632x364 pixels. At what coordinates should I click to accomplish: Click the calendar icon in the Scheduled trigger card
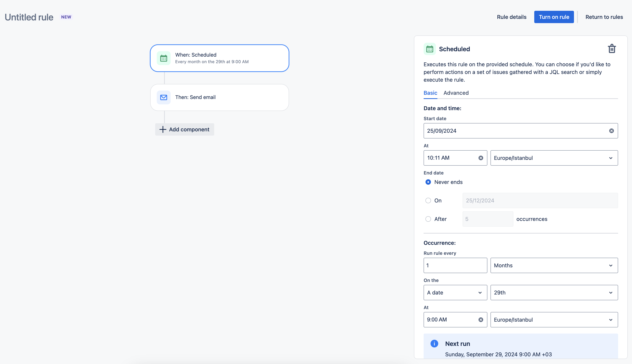click(x=164, y=58)
